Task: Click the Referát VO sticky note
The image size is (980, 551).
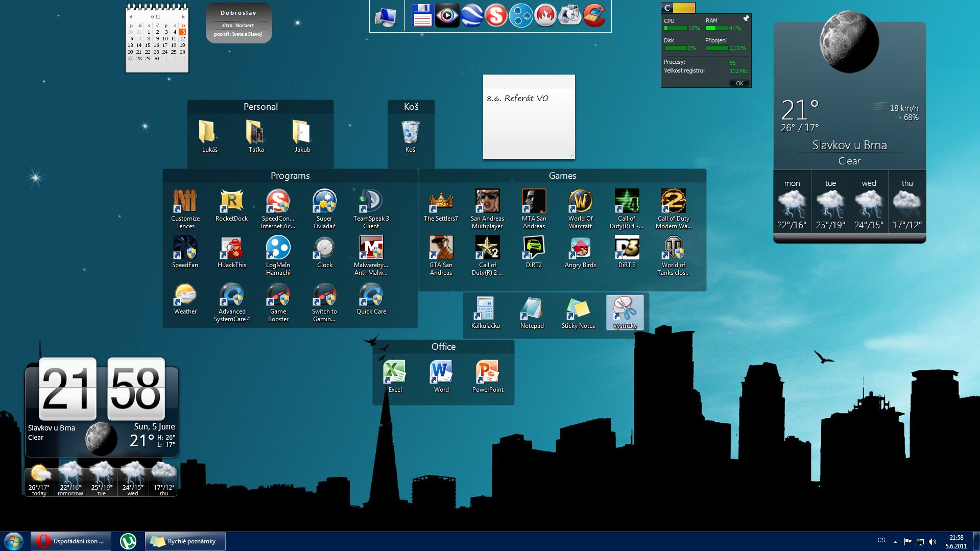Action: tap(529, 116)
